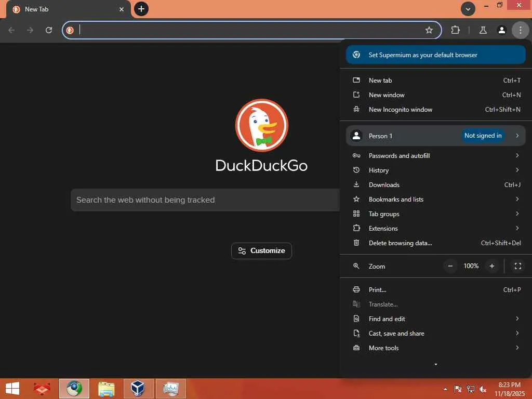
Task: Open the Extensions puzzle icon in toolbar
Action: point(455,30)
